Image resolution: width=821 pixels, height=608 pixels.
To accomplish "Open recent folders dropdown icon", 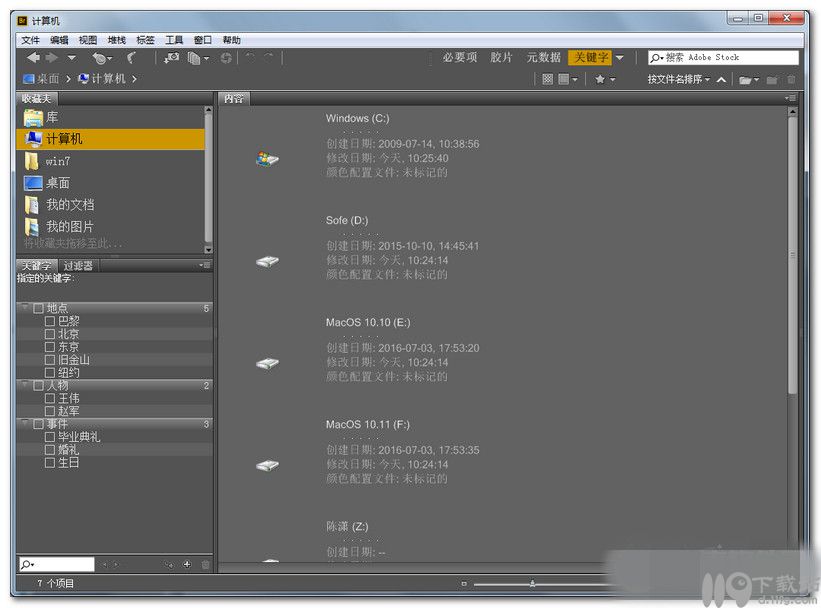I will point(749,80).
